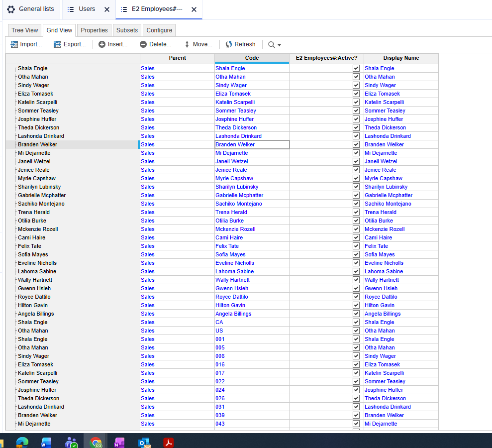Open the General lists gear tab

(31, 9)
